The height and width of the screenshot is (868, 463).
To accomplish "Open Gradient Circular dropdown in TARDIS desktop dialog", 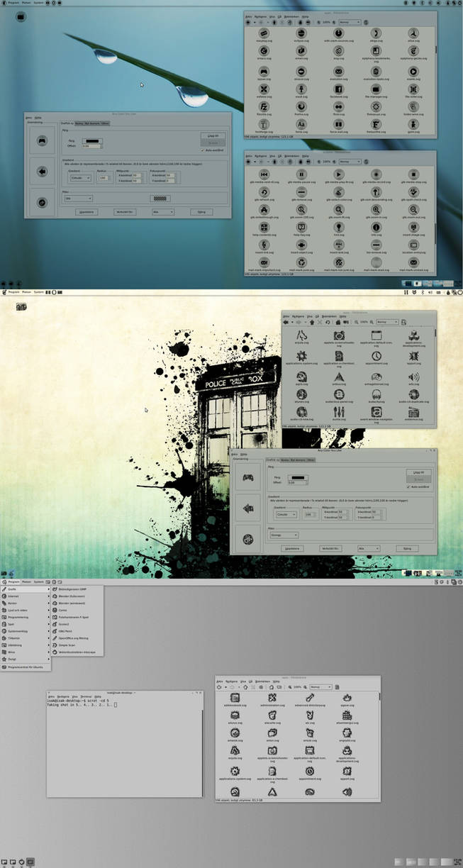I will [286, 515].
